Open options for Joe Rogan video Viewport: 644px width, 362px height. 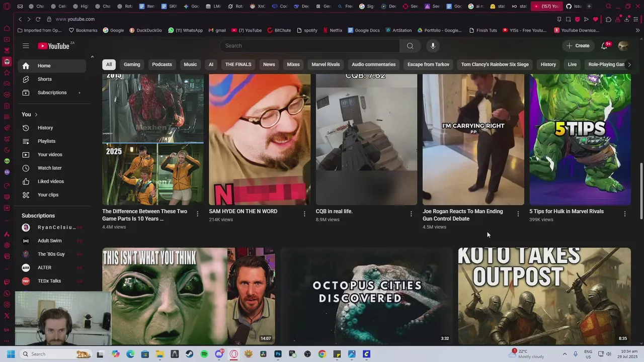(518, 214)
